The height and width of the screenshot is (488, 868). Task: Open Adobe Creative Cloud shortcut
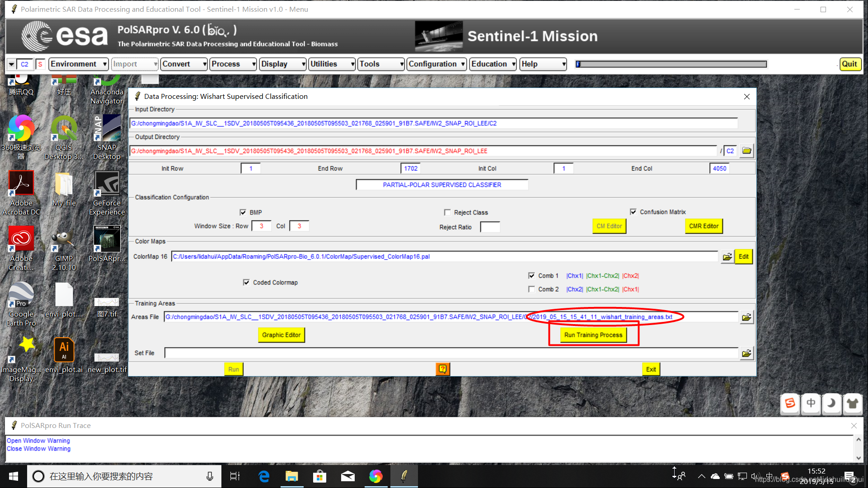point(21,248)
